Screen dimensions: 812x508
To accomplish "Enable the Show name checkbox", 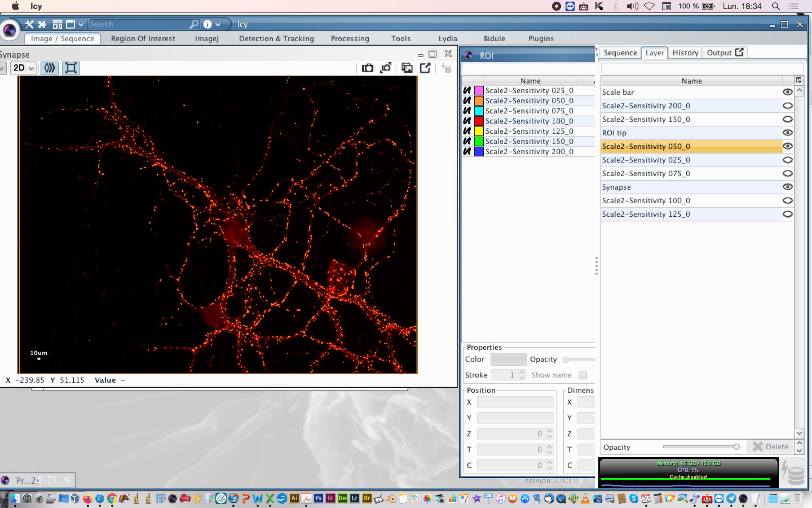I will [x=583, y=375].
